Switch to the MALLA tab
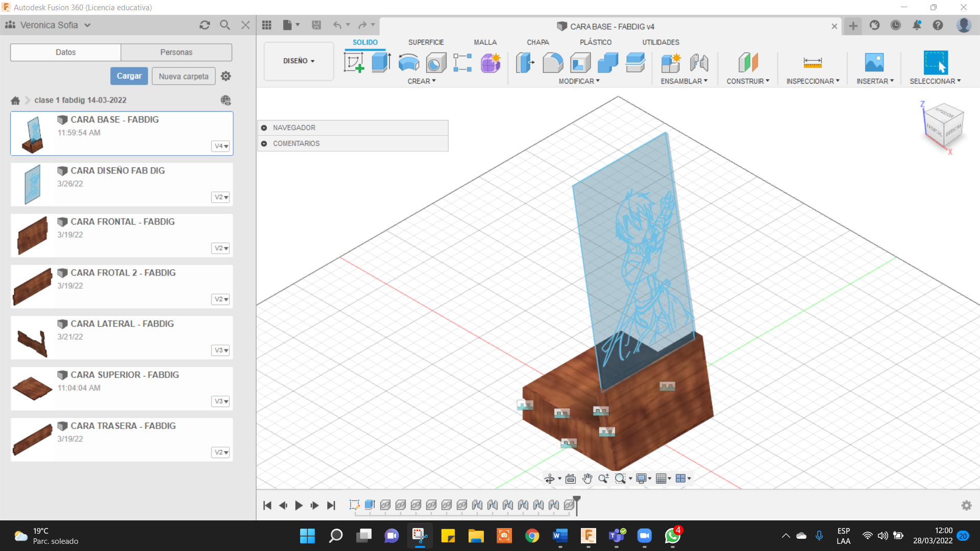The image size is (980, 551). [x=485, y=42]
